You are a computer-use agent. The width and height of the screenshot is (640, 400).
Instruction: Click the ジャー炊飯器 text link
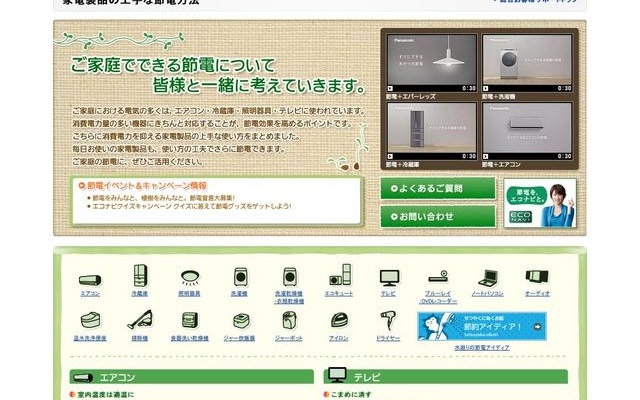[x=239, y=338]
